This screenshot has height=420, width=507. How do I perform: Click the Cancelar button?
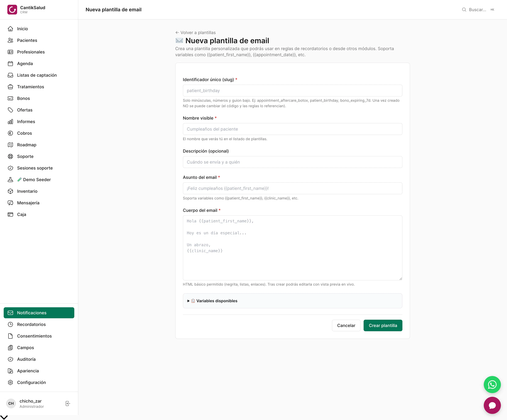[346, 325]
